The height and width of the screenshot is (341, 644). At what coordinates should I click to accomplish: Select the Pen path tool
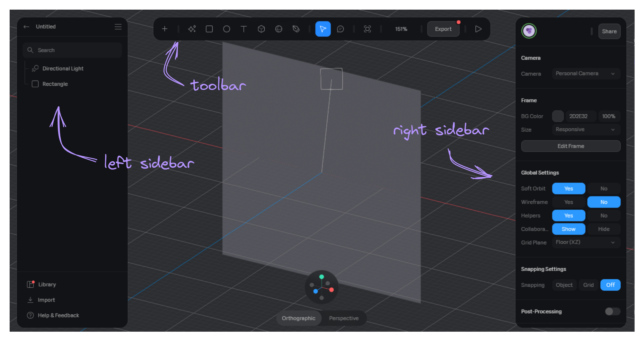(x=296, y=29)
